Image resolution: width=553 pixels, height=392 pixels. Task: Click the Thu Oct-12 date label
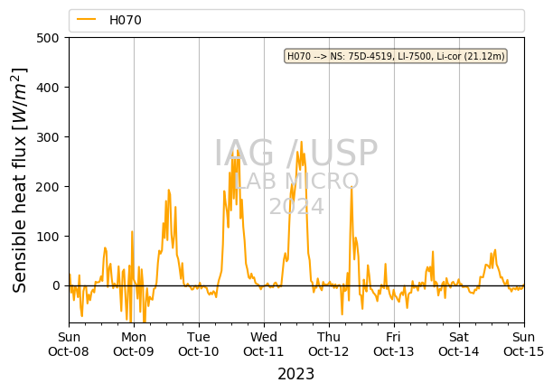pos(329,344)
